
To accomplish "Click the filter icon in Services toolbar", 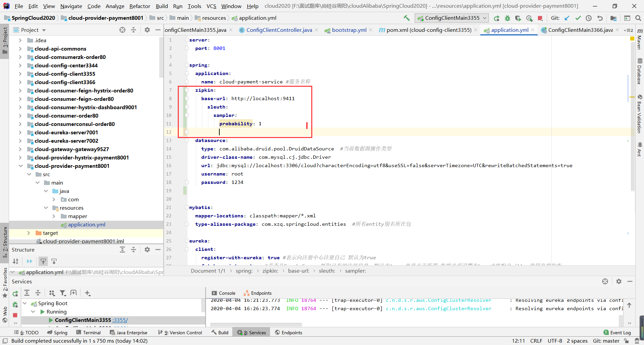I will 63,293.
